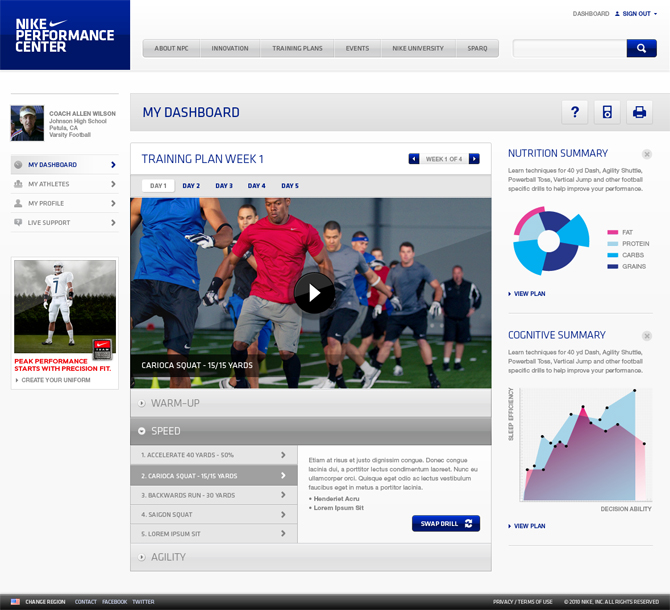Click View Plan under Nutrition Summary
The height and width of the screenshot is (610, 670).
pyautogui.click(x=527, y=294)
